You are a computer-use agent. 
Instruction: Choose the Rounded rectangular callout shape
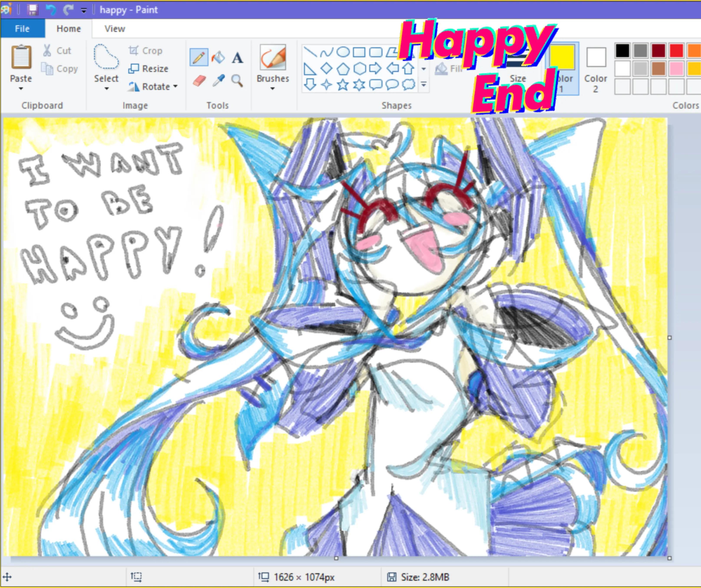(x=376, y=85)
